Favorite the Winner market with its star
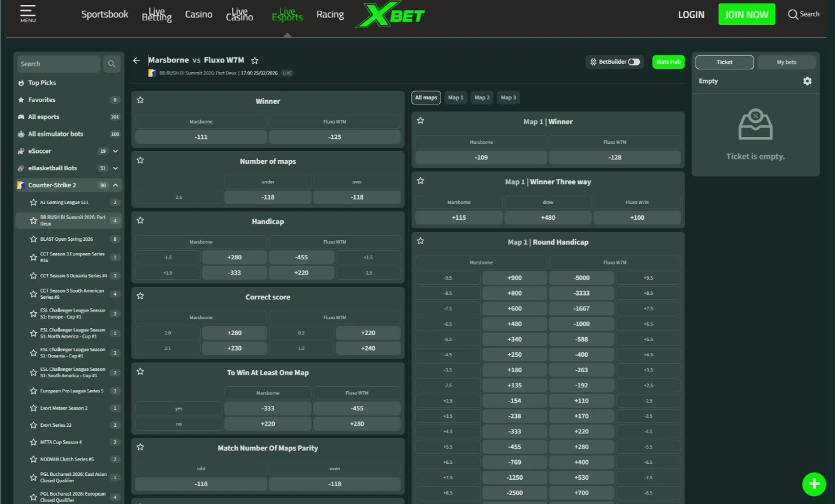Screen dimensions: 835x504 click(x=140, y=100)
